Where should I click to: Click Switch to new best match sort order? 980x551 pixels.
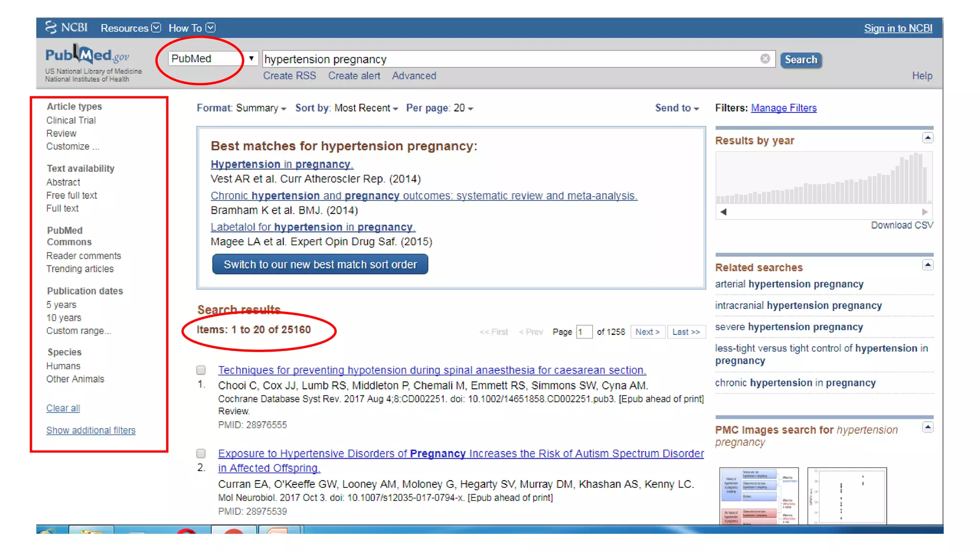pos(320,264)
